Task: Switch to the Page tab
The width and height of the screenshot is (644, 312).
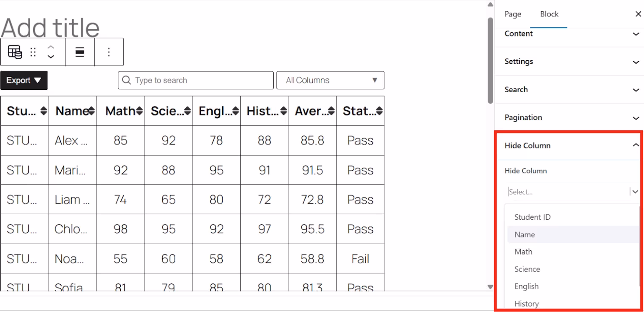Action: (x=512, y=14)
